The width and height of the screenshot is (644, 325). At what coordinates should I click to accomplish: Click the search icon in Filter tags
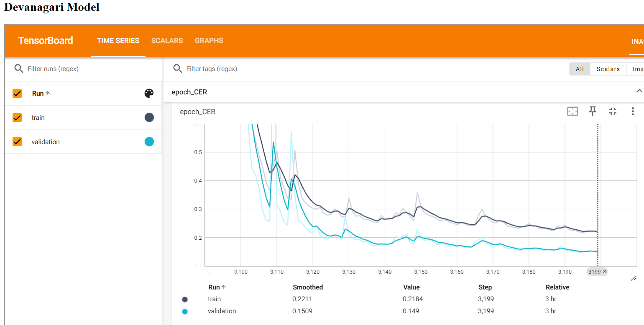point(177,69)
